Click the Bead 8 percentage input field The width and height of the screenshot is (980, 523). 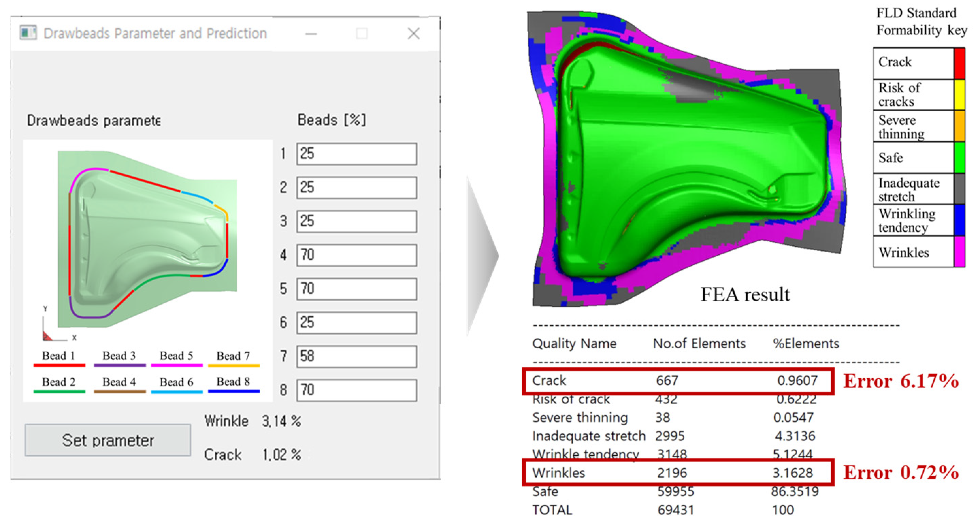pyautogui.click(x=357, y=390)
